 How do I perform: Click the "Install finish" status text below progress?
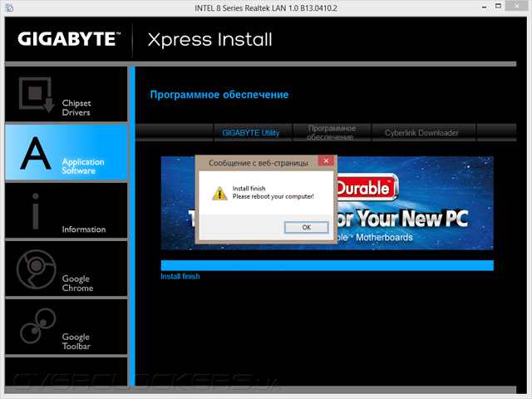[x=180, y=277]
